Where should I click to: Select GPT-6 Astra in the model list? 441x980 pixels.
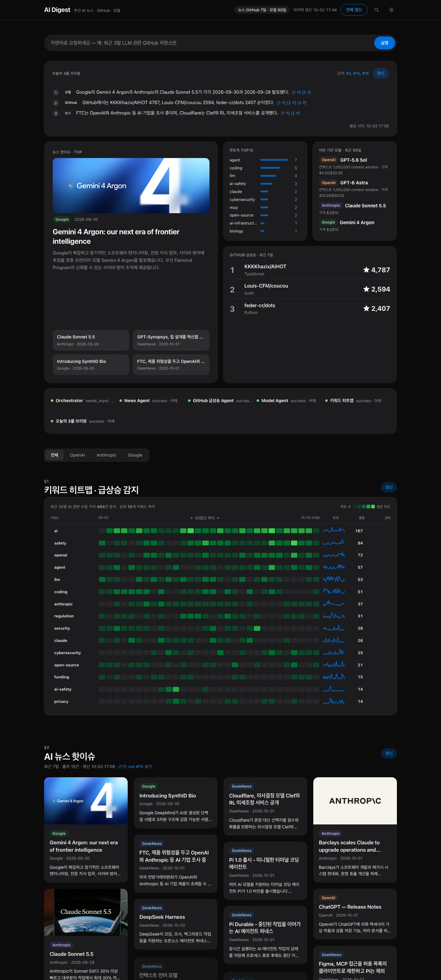tap(353, 183)
